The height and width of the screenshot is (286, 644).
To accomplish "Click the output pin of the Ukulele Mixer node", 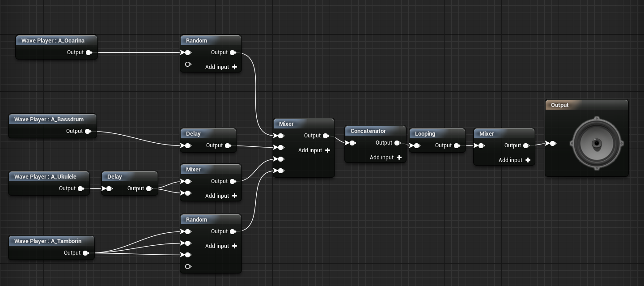I will point(233,181).
